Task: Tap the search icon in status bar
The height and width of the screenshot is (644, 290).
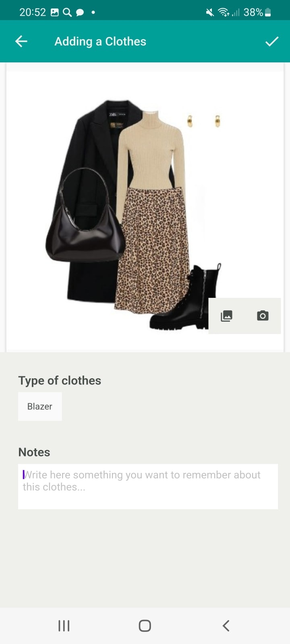Action: click(67, 12)
